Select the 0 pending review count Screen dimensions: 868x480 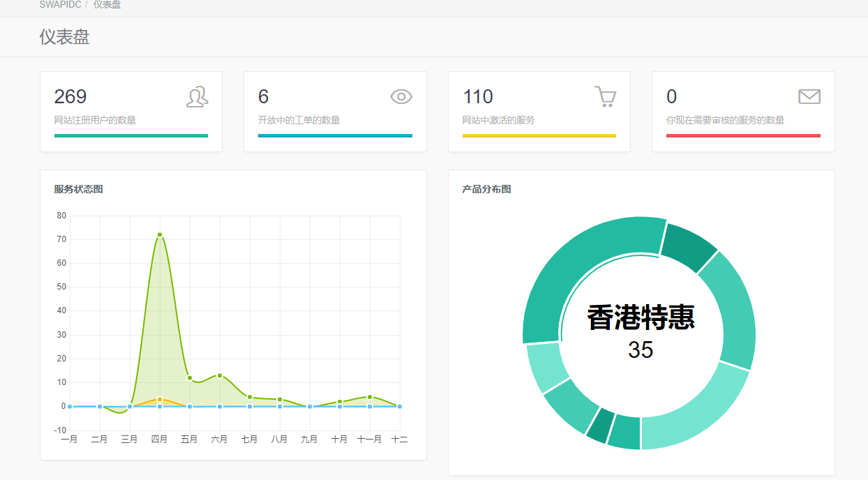click(x=671, y=96)
